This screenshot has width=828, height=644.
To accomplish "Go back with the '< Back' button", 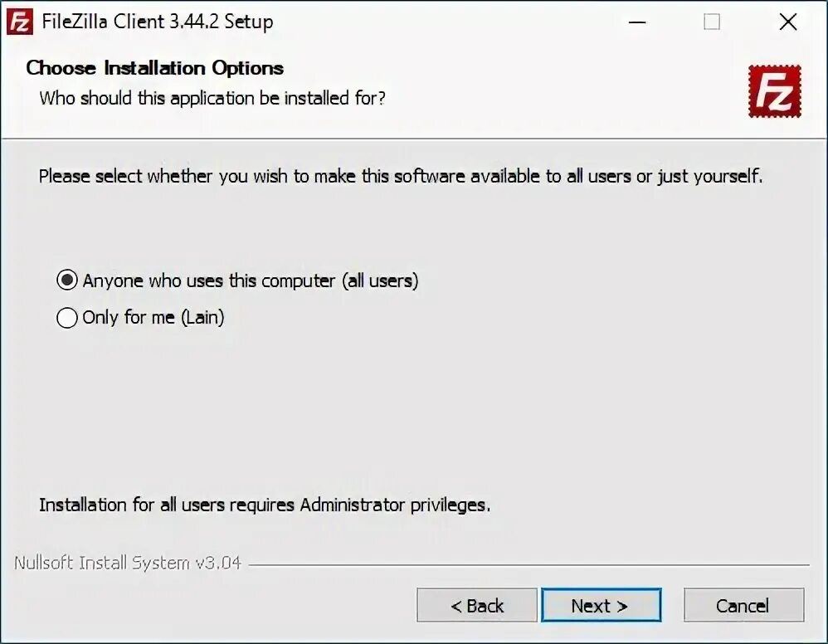I will coord(477,606).
